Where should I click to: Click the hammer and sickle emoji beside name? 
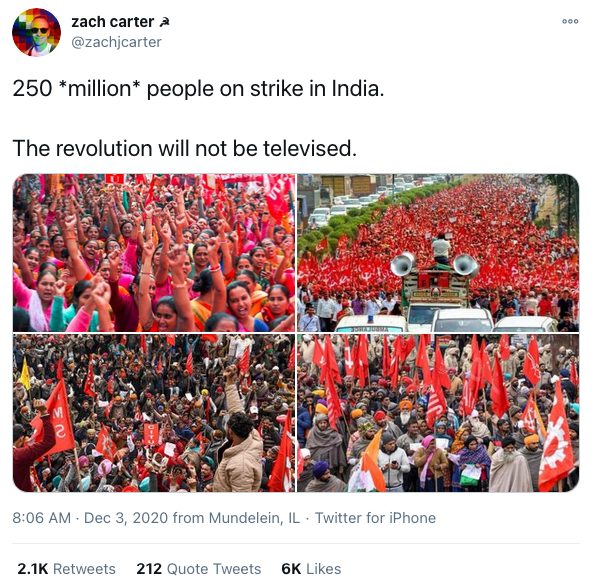click(x=164, y=22)
